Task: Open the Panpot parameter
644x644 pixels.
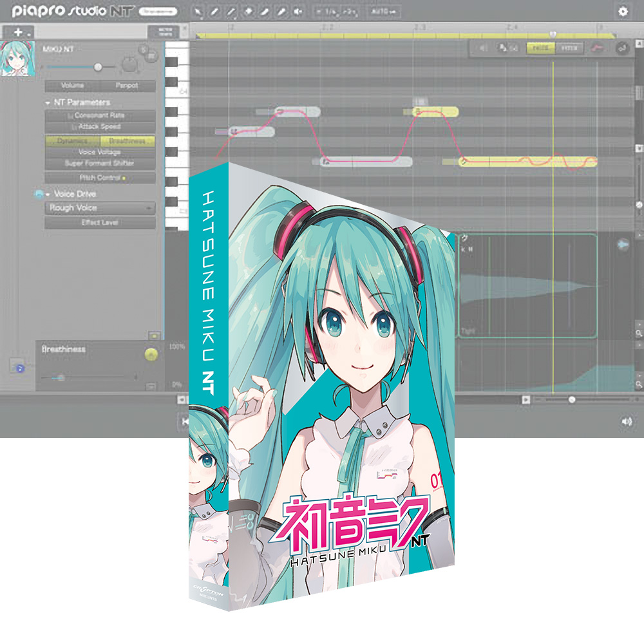Action: 127,86
